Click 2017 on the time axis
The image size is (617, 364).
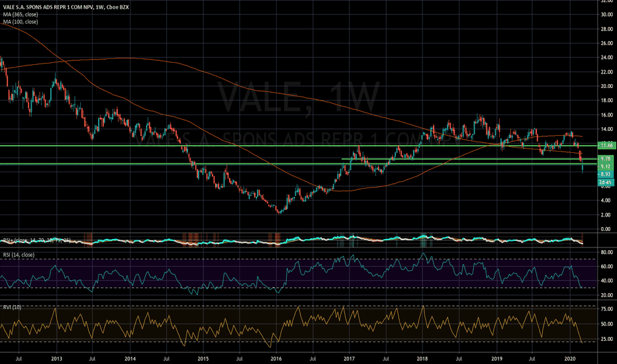350,359
